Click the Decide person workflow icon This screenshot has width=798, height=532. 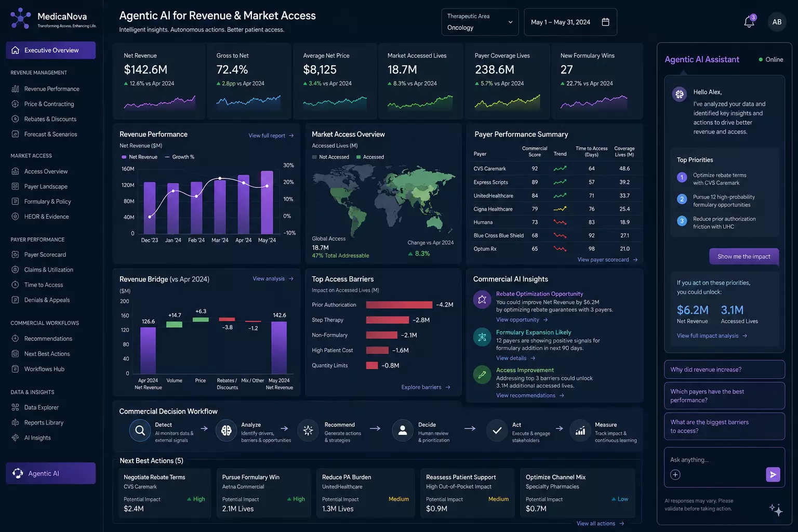point(403,431)
